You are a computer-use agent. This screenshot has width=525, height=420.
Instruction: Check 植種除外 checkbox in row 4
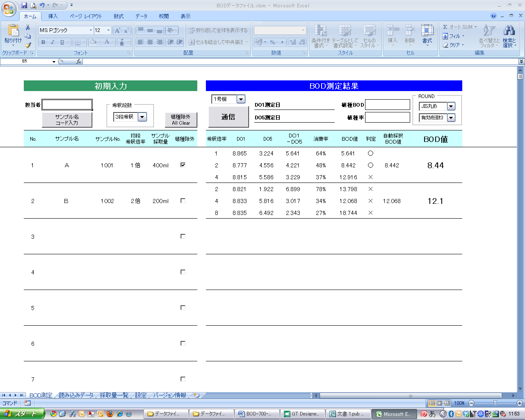183,272
